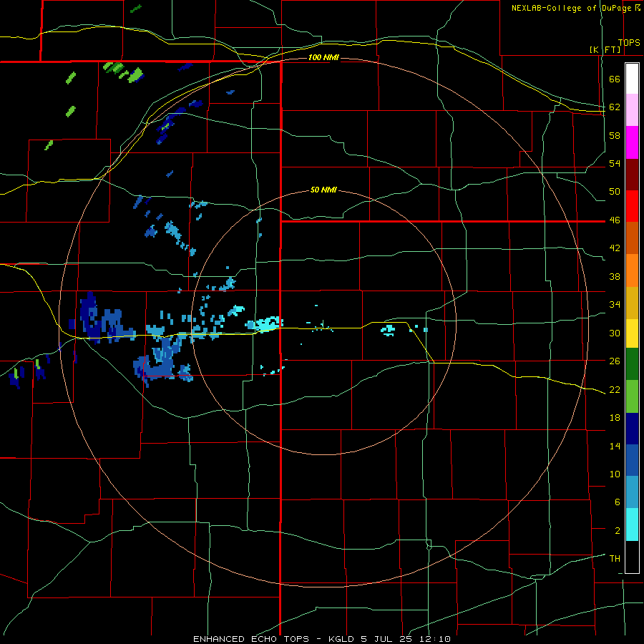
Task: Click the largest light green echo at top left
Action: pos(135,76)
